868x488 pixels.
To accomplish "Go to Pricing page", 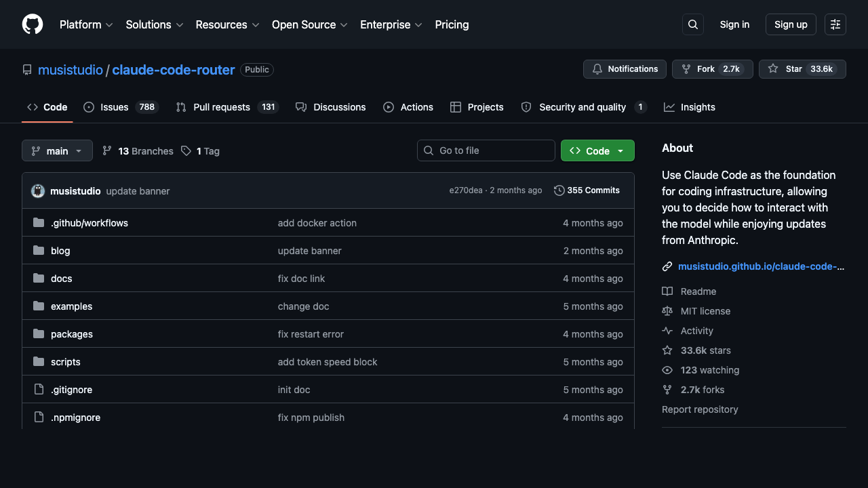I will click(452, 24).
